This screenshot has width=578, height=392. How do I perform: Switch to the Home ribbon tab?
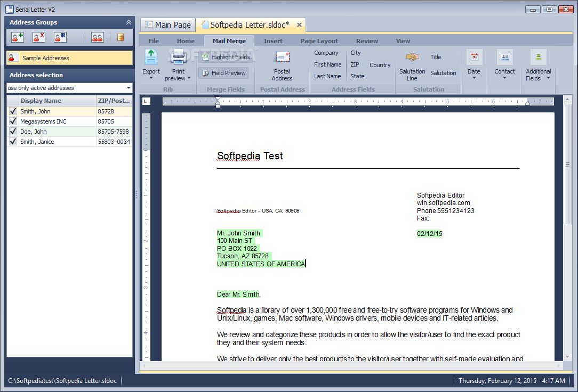pyautogui.click(x=186, y=41)
